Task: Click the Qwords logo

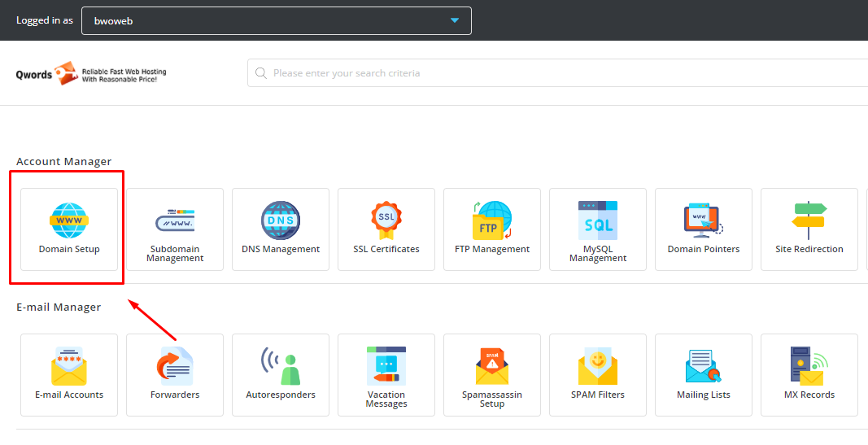Action: [x=91, y=74]
